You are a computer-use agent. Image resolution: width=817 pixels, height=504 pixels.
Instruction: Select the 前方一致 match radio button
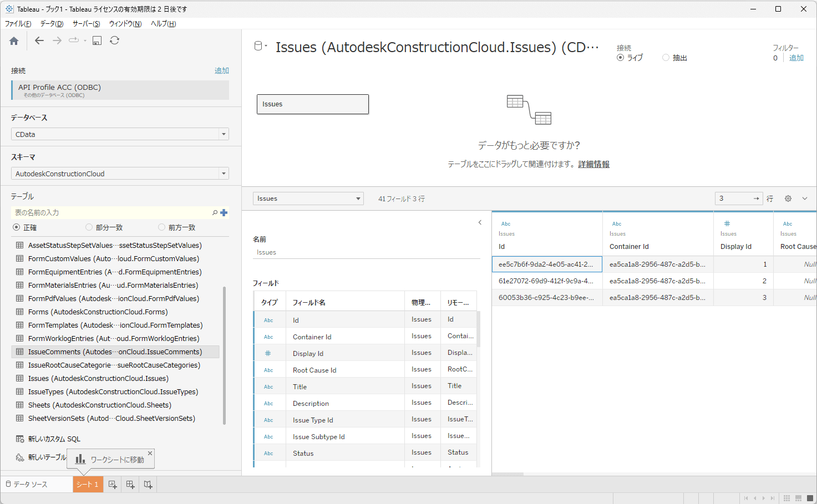tap(161, 227)
